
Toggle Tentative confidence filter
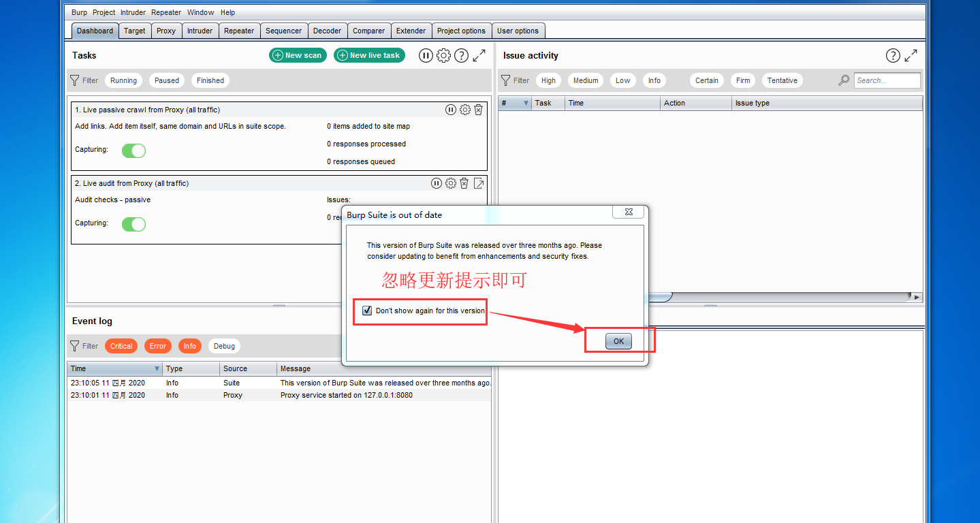click(783, 80)
